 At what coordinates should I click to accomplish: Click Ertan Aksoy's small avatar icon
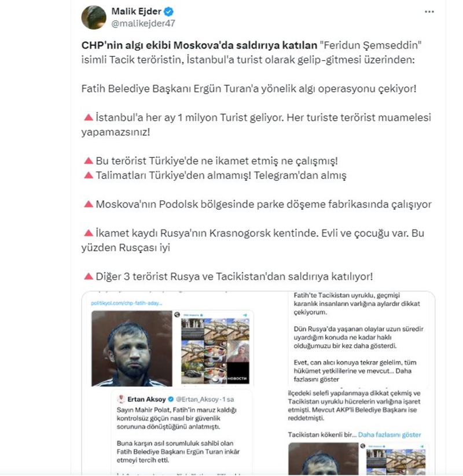[121, 399]
